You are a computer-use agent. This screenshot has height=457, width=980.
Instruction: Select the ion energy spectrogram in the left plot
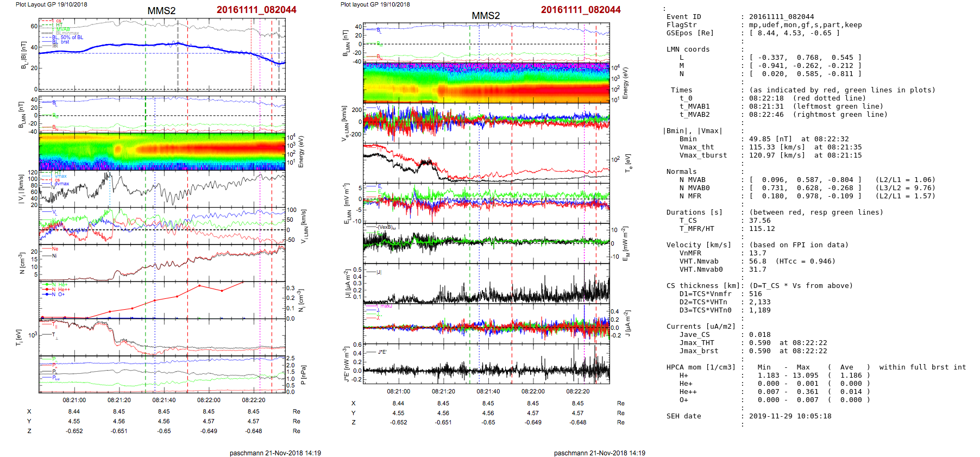coord(162,152)
